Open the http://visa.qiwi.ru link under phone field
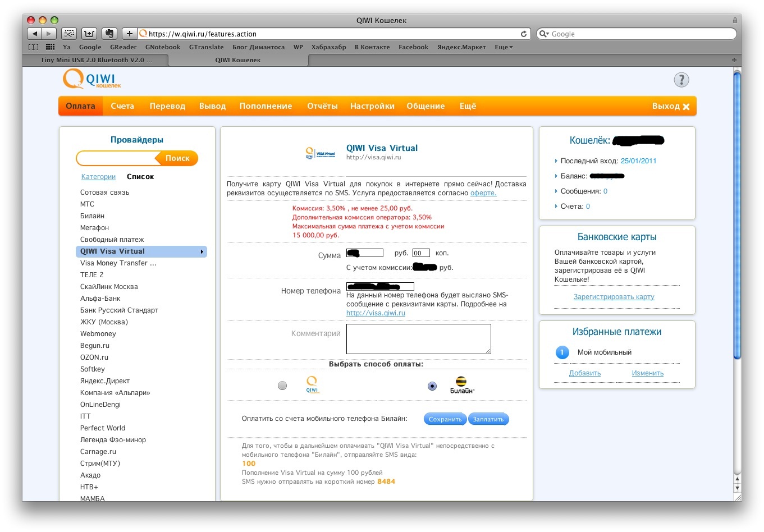The width and height of the screenshot is (764, 532). 376,313
